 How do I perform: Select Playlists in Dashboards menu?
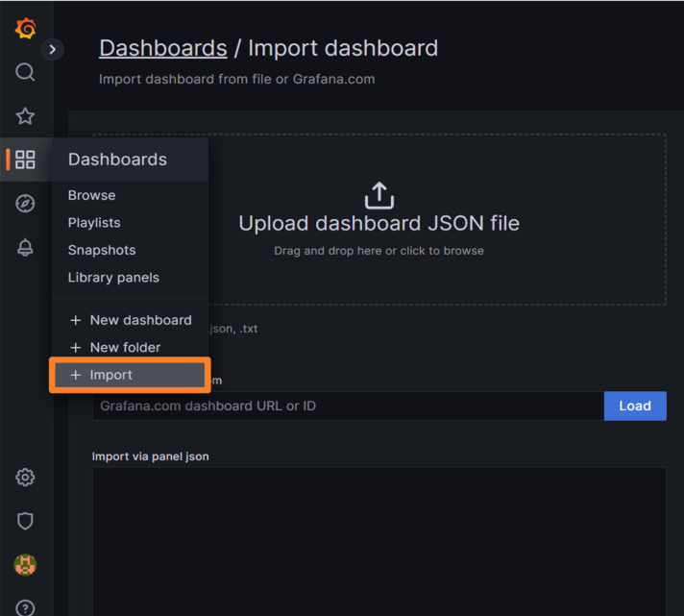(94, 223)
